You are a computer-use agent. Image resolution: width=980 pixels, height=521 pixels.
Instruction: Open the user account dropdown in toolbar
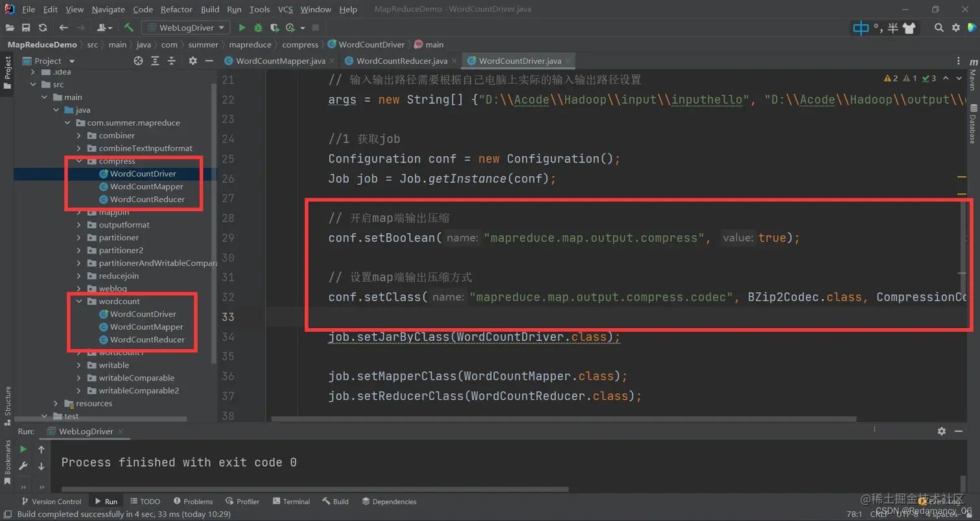click(x=104, y=28)
